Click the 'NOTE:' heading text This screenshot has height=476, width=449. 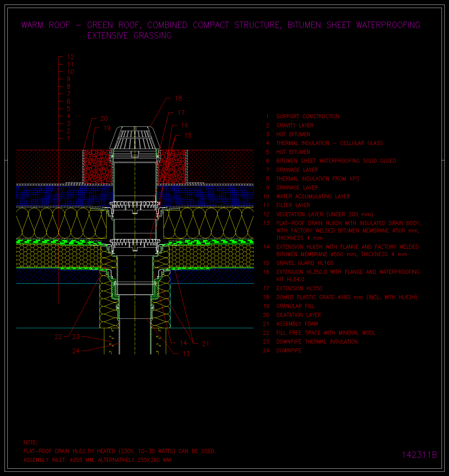coord(30,443)
